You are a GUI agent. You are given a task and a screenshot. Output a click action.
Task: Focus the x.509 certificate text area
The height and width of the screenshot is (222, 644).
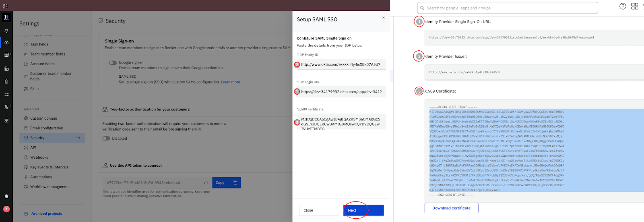pos(341,122)
